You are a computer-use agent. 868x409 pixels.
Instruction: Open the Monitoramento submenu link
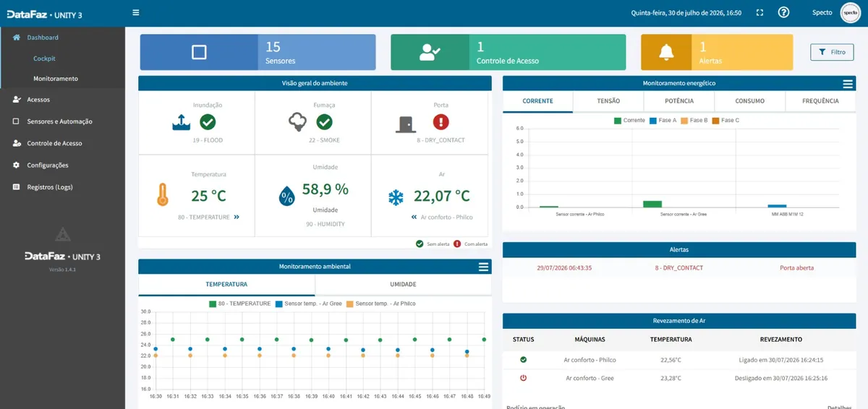click(56, 79)
